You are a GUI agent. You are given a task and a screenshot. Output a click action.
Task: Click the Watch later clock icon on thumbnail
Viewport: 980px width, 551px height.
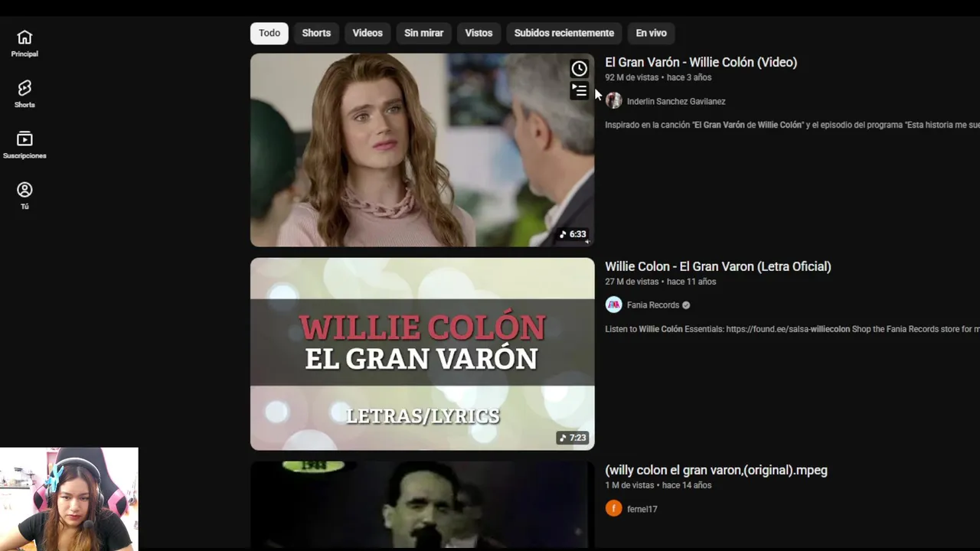point(580,69)
